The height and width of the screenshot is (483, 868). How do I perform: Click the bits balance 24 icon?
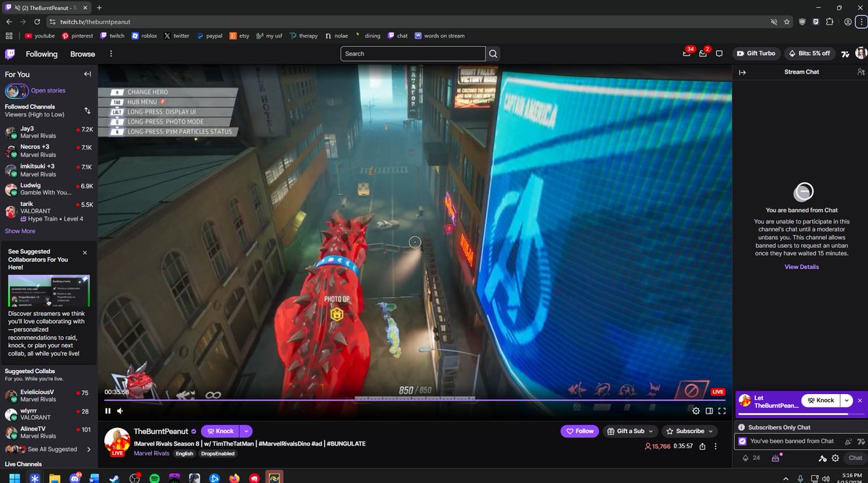tap(751, 458)
